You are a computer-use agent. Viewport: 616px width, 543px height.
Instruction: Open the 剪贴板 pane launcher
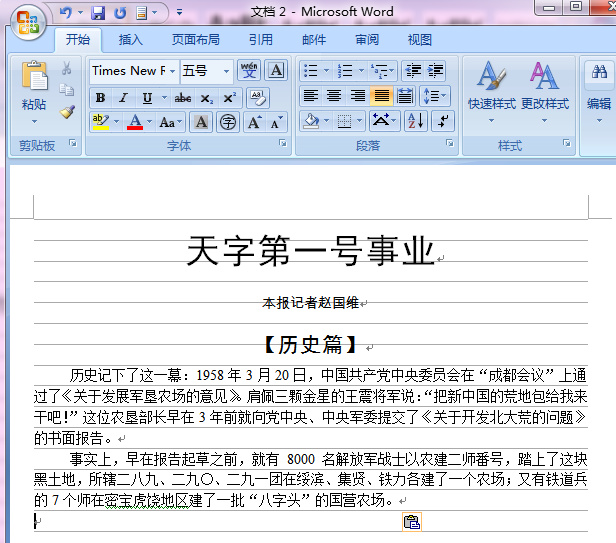coord(73,143)
